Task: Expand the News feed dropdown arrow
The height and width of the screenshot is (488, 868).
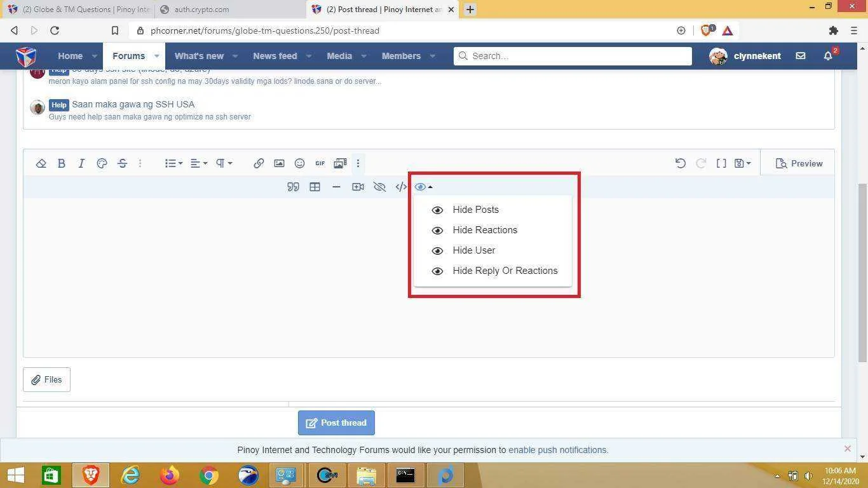Action: [x=309, y=56]
